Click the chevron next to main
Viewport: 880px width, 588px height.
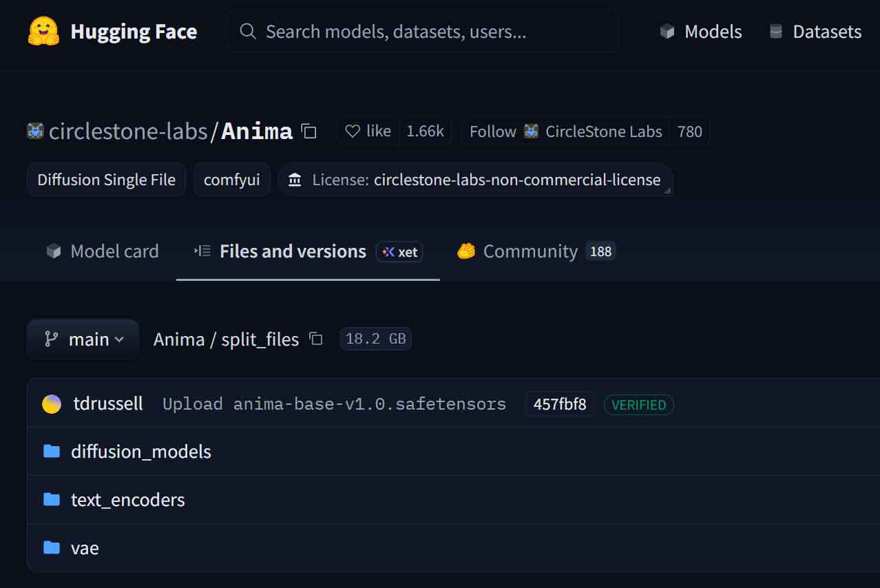click(x=119, y=339)
